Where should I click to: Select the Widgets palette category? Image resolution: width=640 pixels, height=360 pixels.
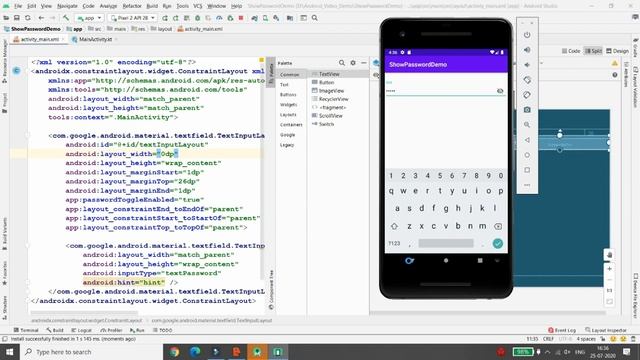click(x=289, y=104)
